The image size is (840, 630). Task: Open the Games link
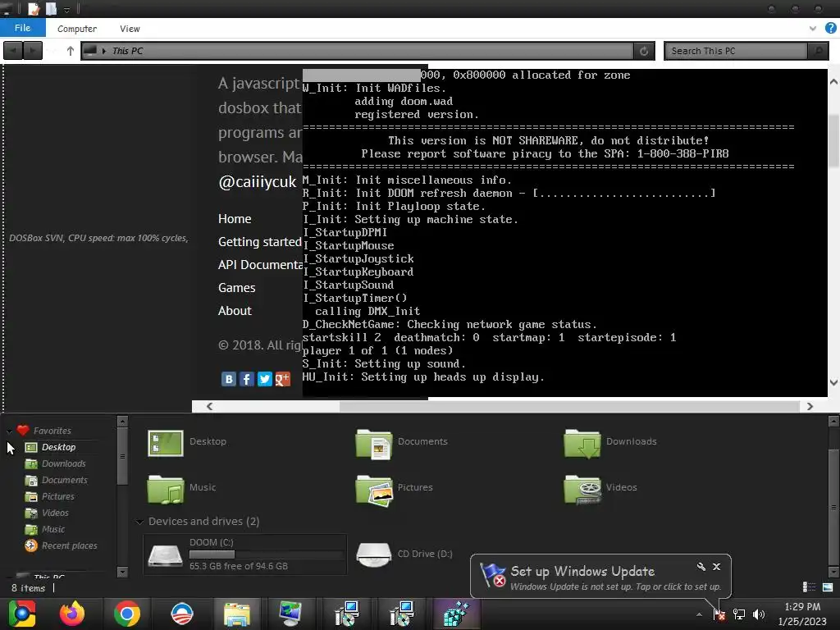pyautogui.click(x=237, y=288)
